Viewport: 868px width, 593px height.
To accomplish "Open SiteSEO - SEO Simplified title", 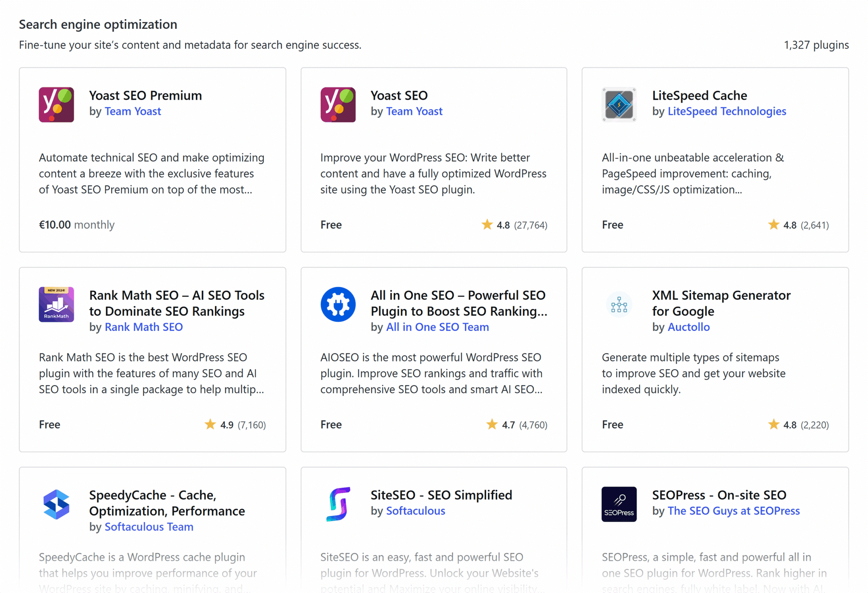I will click(441, 495).
